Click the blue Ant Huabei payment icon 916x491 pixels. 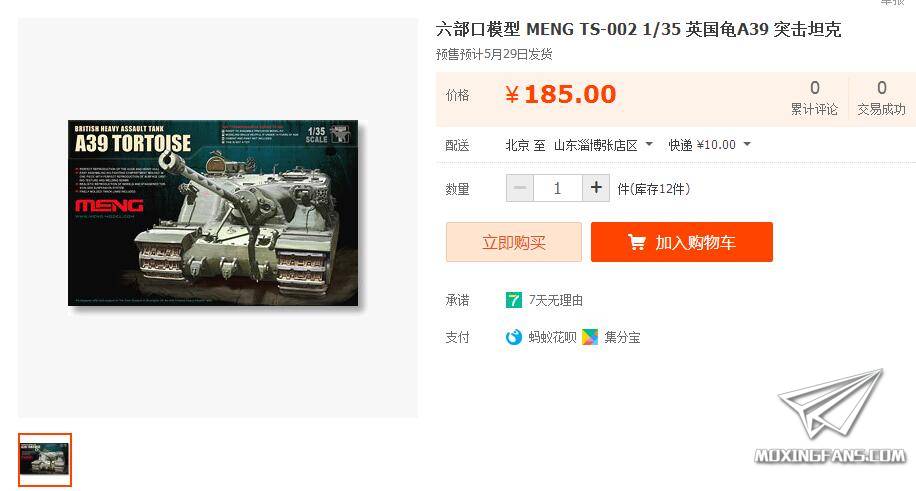pos(513,337)
